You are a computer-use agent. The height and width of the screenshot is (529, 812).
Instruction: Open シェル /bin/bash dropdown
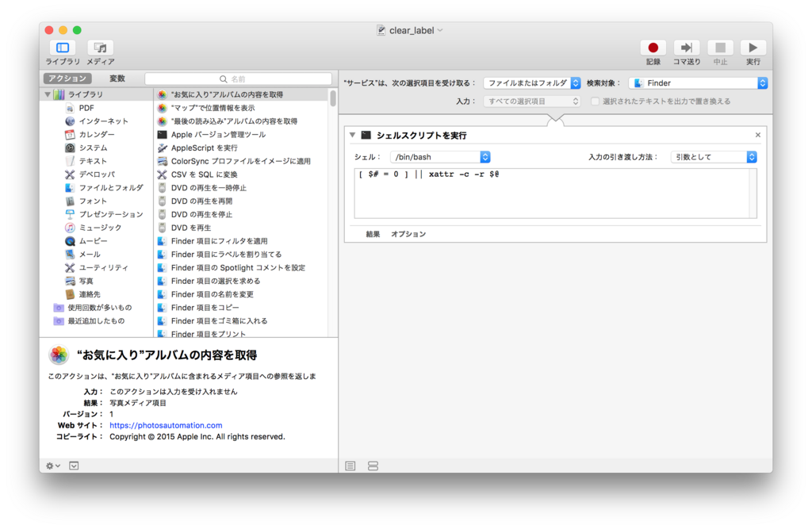coord(440,157)
